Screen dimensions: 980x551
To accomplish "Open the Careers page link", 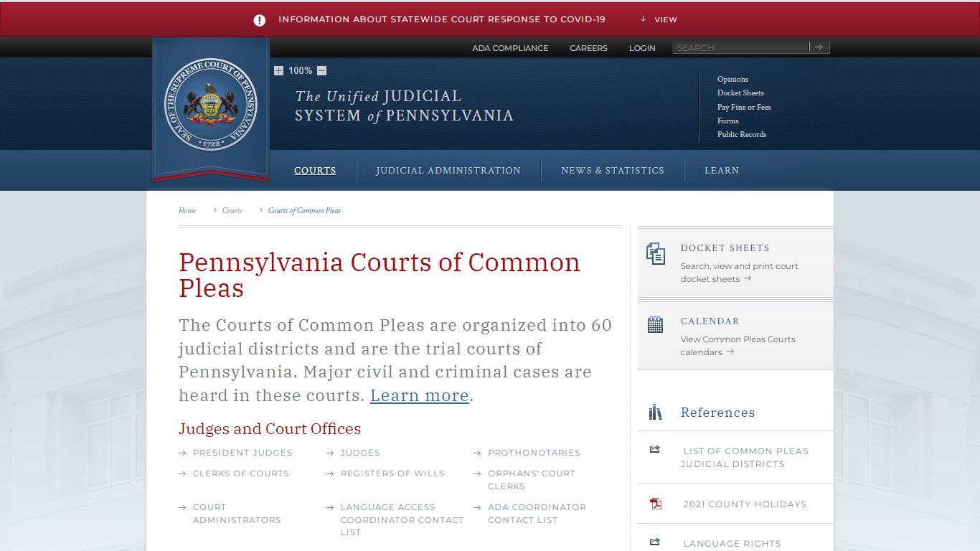I will pos(588,48).
